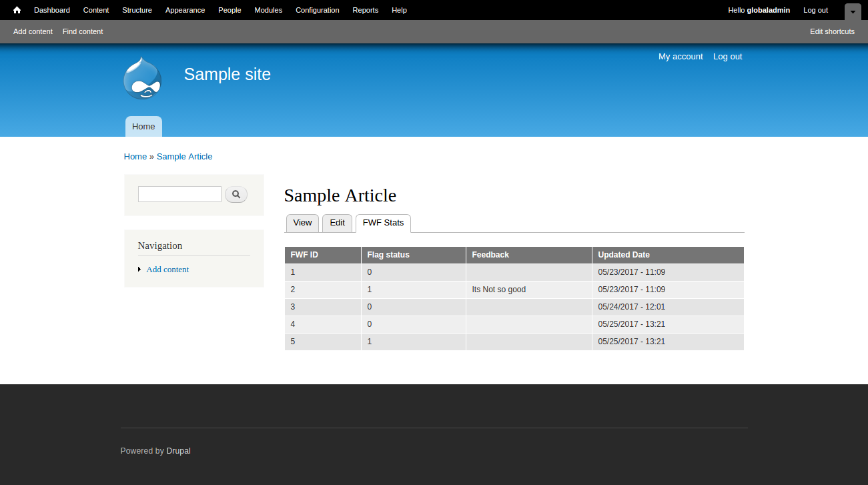Switch to the View tab
This screenshot has height=485, width=868.
click(302, 223)
